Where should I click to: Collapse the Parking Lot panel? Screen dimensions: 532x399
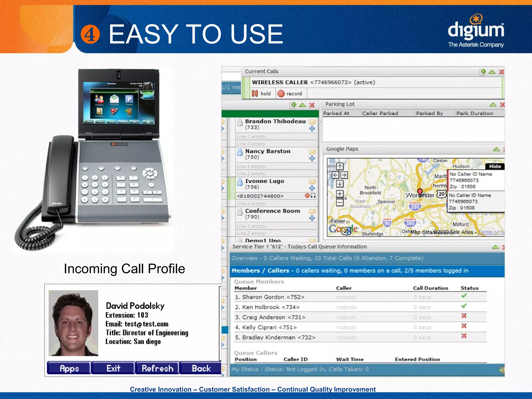[493, 105]
